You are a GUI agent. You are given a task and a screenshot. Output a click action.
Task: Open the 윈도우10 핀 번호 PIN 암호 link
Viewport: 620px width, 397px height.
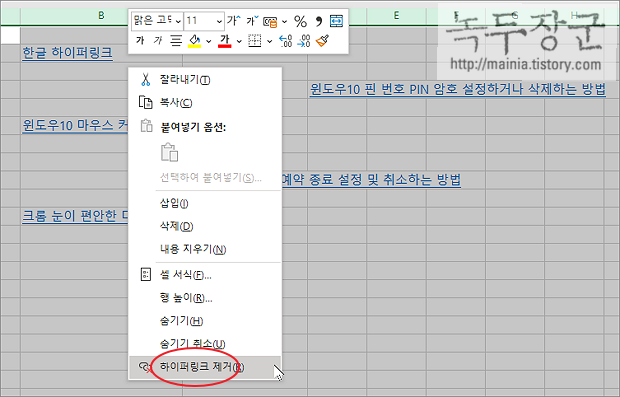[x=457, y=89]
